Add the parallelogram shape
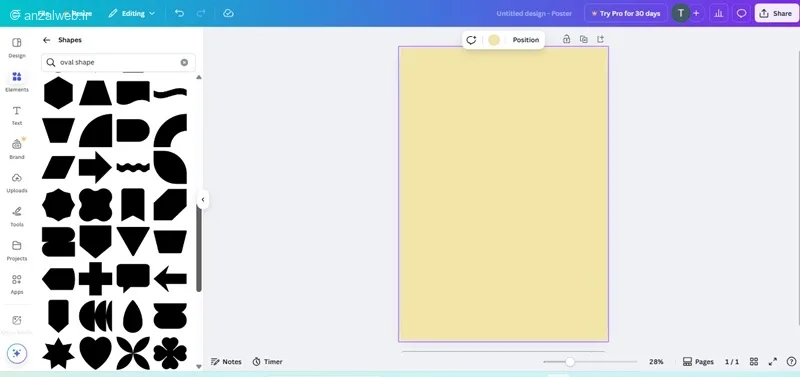800x377 pixels. [x=58, y=167]
